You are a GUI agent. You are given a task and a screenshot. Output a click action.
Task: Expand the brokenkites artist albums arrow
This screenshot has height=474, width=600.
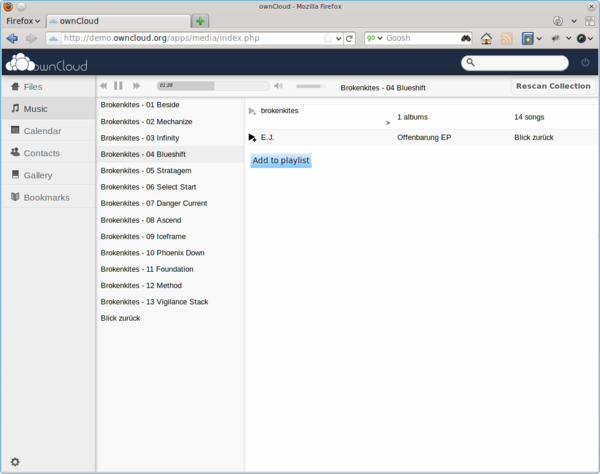388,123
